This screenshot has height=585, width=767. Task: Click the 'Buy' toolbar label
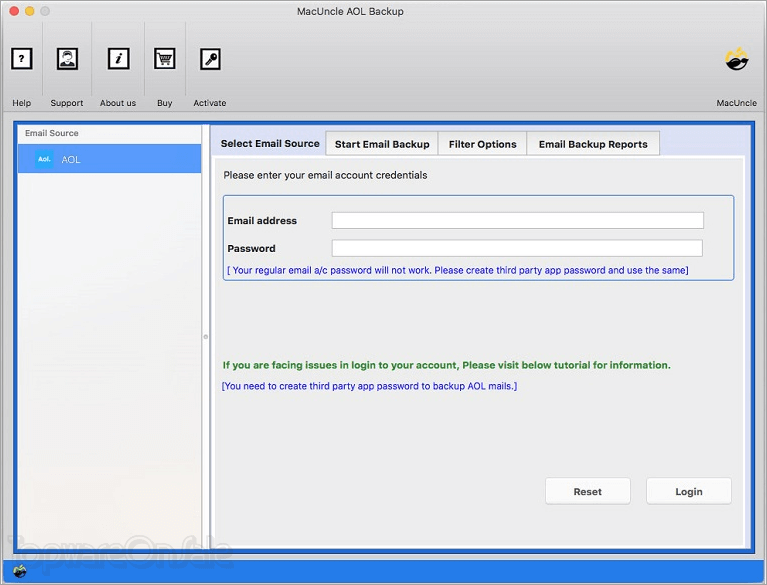tap(164, 103)
